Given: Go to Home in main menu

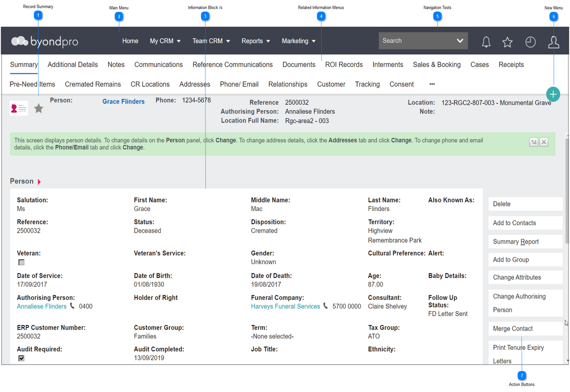Looking at the screenshot, I should [x=130, y=41].
